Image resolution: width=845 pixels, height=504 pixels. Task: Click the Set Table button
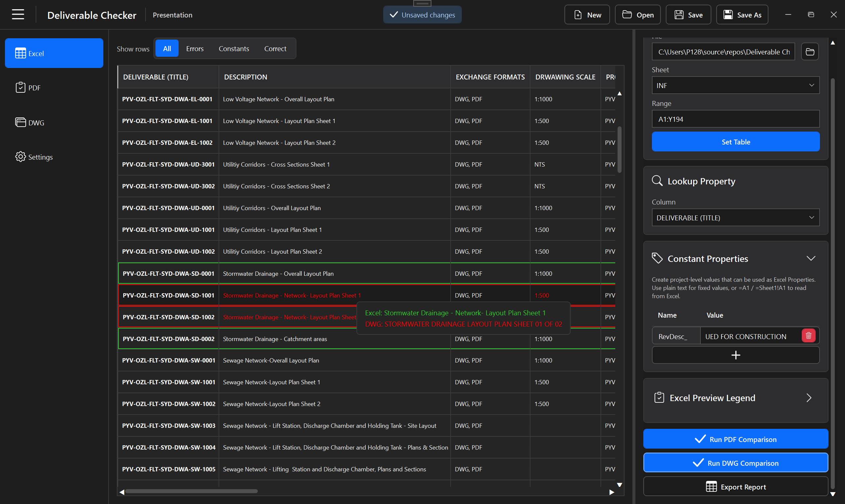(x=736, y=142)
